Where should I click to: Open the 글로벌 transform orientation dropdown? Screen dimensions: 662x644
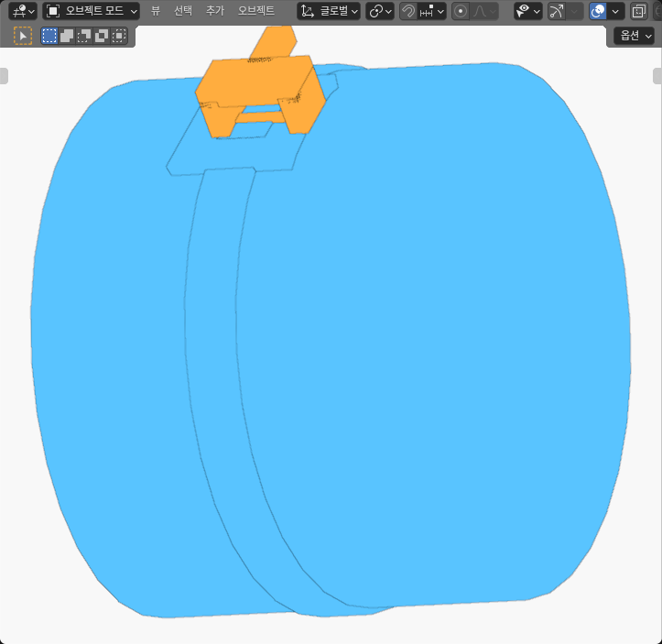point(329,11)
